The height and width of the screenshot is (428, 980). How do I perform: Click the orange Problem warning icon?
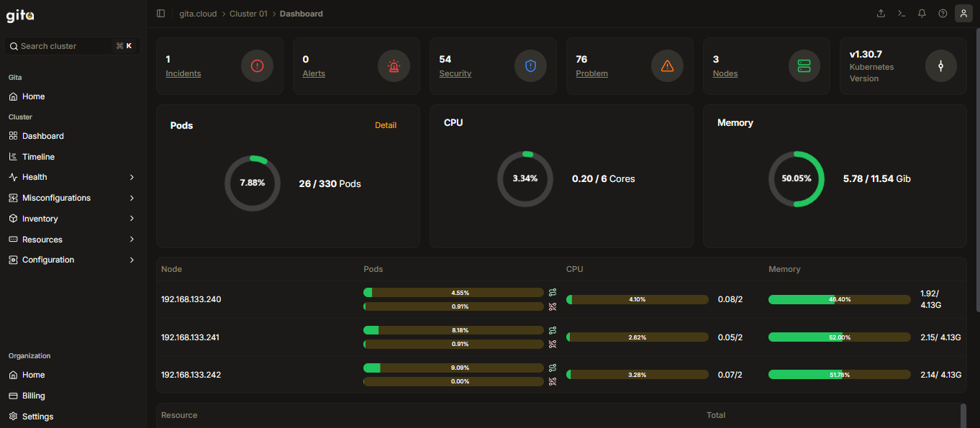pyautogui.click(x=667, y=66)
